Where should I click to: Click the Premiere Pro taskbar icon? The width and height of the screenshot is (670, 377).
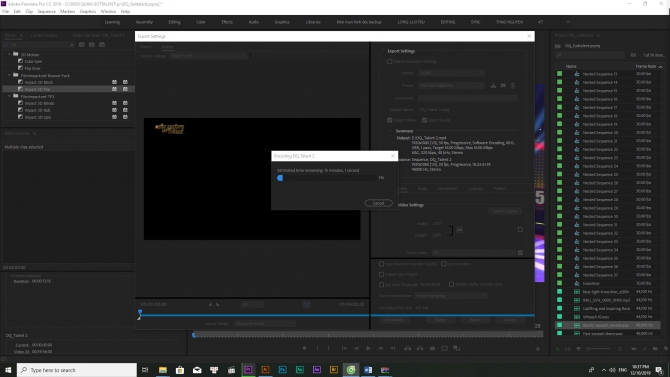pyautogui.click(x=248, y=370)
